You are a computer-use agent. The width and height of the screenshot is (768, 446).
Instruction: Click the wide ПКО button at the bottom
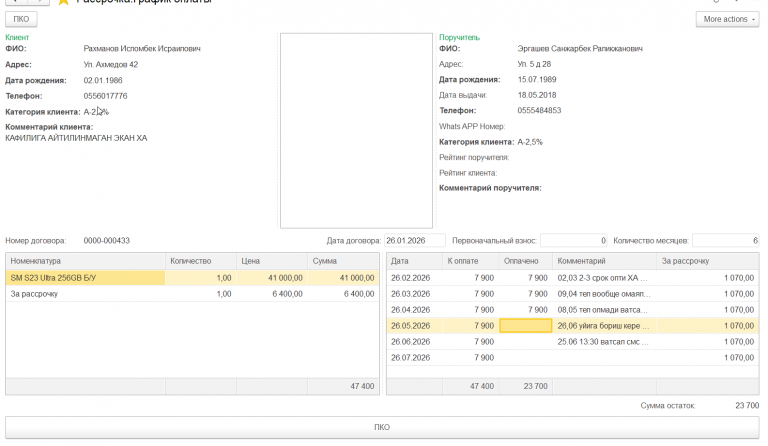382,427
